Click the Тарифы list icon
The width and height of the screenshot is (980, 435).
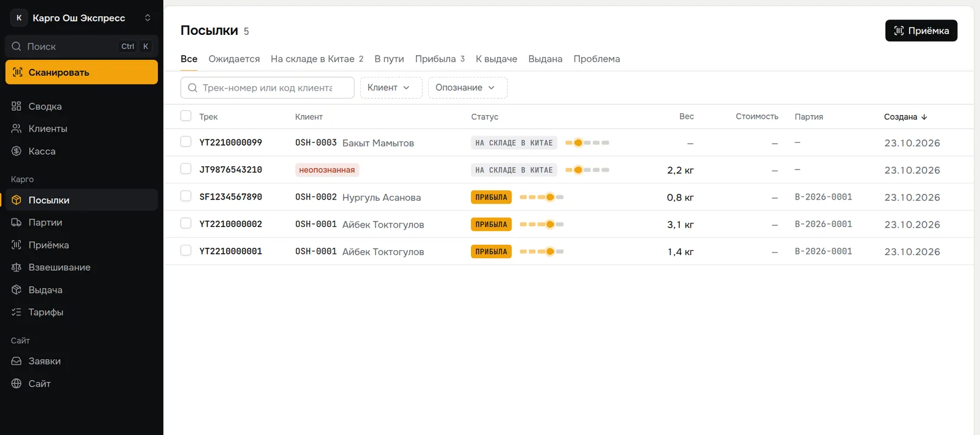(17, 312)
